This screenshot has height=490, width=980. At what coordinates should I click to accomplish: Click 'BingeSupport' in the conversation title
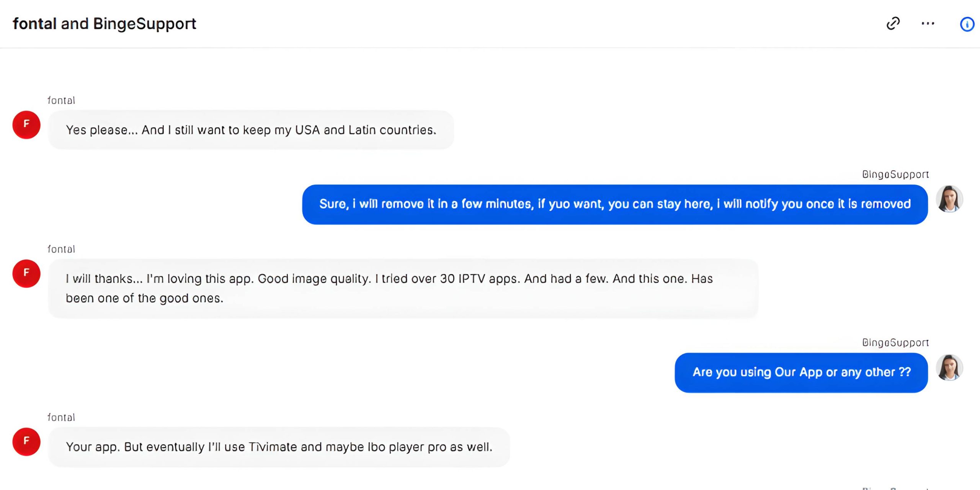[144, 24]
